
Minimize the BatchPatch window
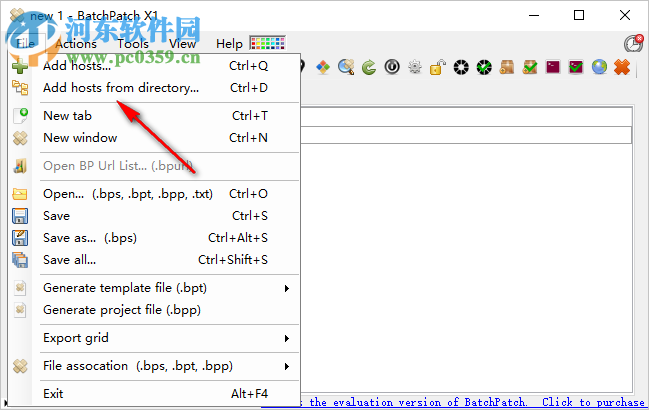[534, 15]
